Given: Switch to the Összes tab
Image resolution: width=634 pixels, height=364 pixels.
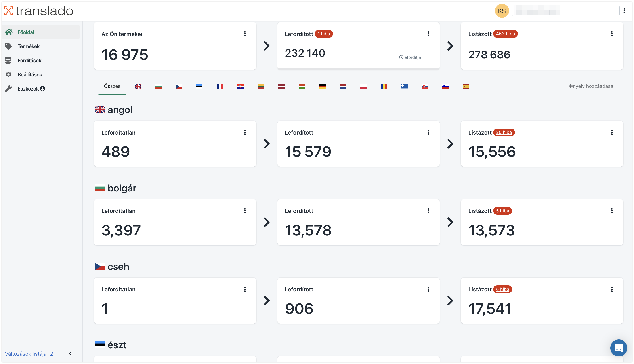Looking at the screenshot, I should (x=112, y=86).
